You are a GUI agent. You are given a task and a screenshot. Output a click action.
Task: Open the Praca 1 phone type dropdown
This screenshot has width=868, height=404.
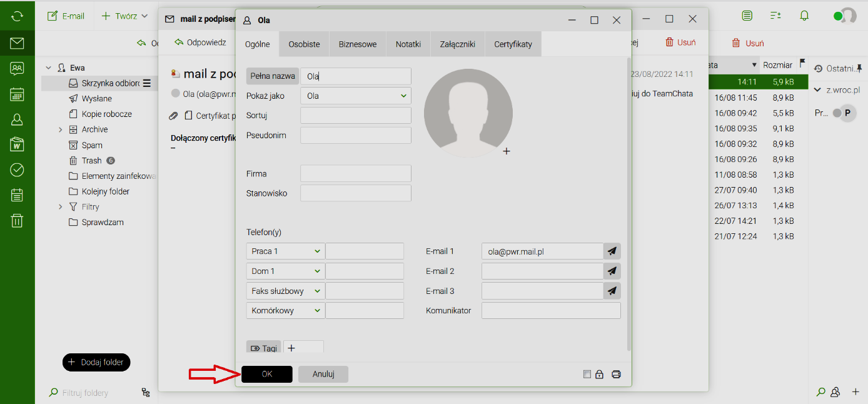[286, 251]
